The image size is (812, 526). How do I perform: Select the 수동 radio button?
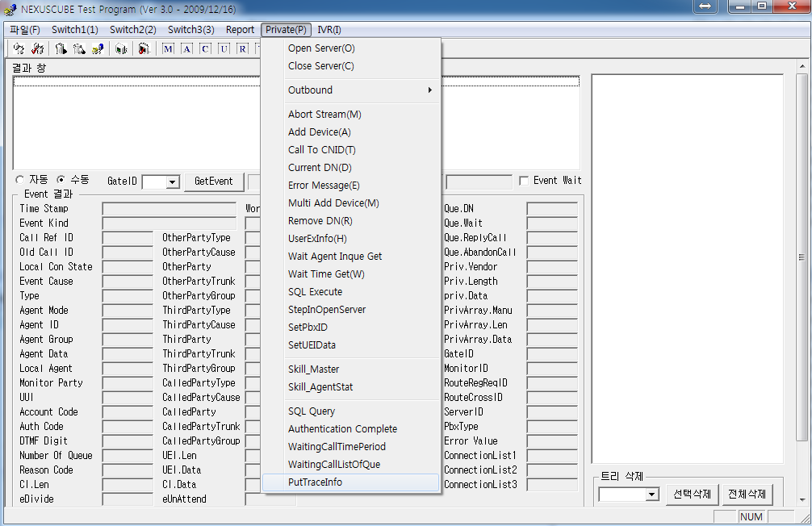[61, 180]
